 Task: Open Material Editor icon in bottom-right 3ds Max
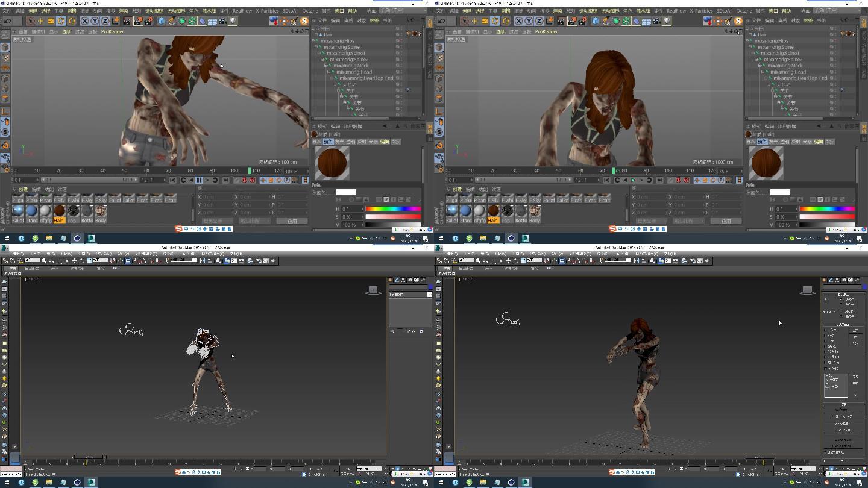(x=684, y=261)
